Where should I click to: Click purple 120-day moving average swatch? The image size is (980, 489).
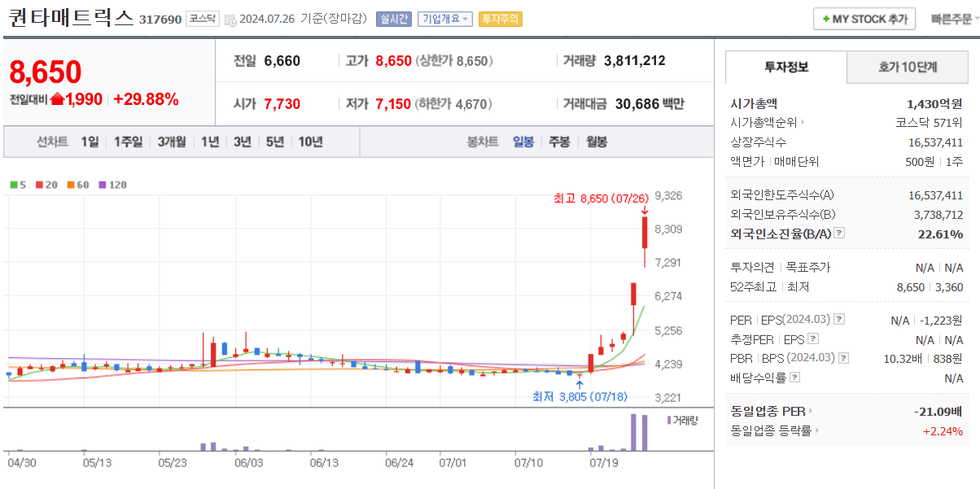pyautogui.click(x=103, y=185)
